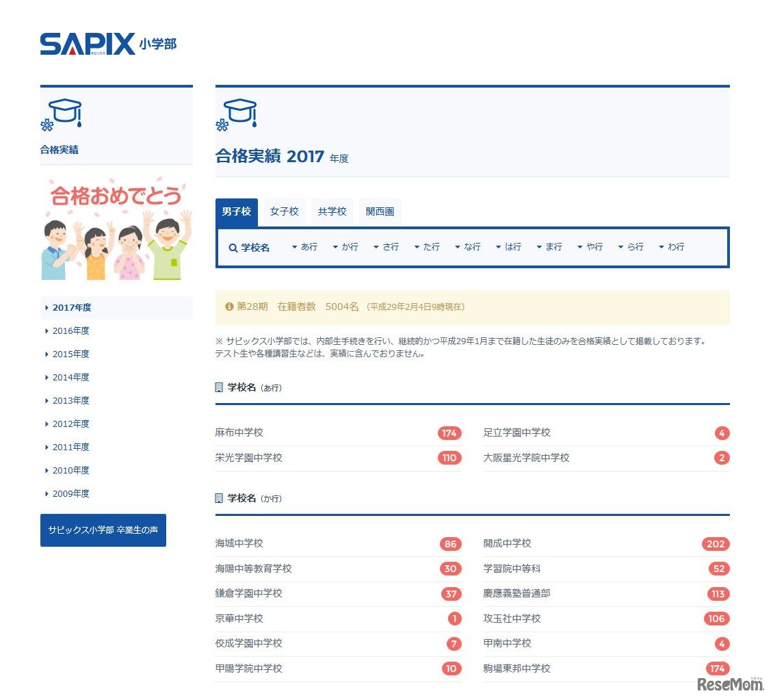This screenshot has width=773, height=700.
Task: Click the info icon next to 第28期
Action: pyautogui.click(x=229, y=307)
